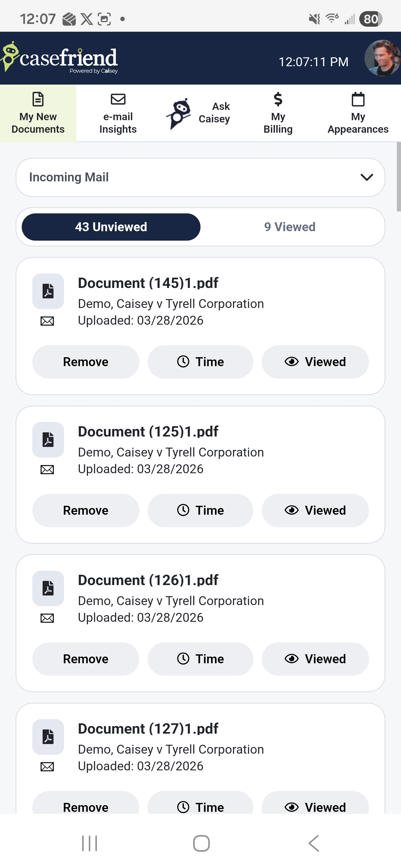Tap the Android recent apps button
This screenshot has width=401, height=868.
click(89, 844)
